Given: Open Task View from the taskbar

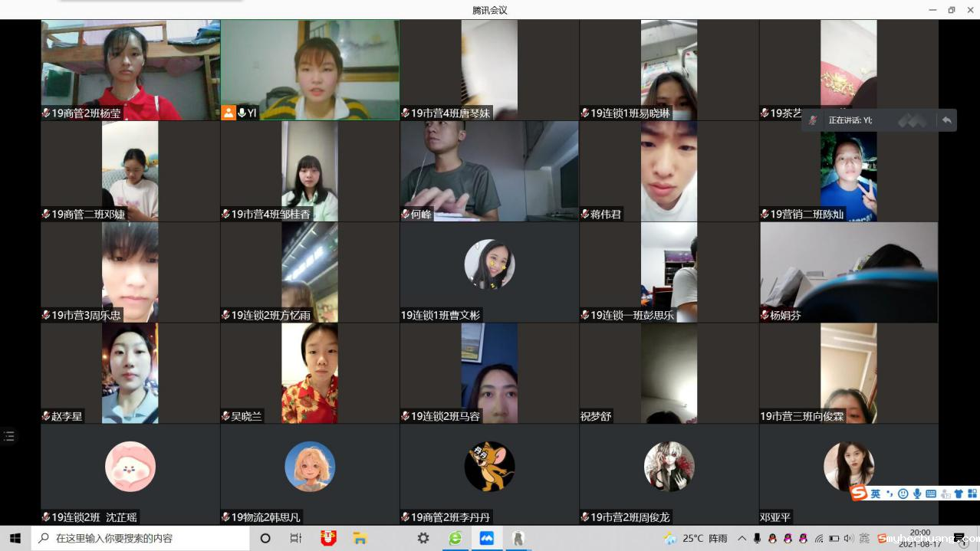Looking at the screenshot, I should (x=296, y=538).
